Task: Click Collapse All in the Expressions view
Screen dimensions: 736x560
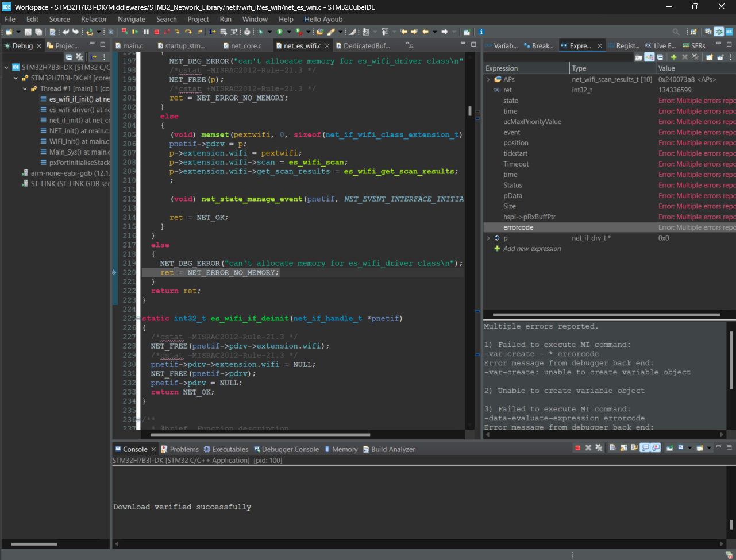Action: point(660,57)
